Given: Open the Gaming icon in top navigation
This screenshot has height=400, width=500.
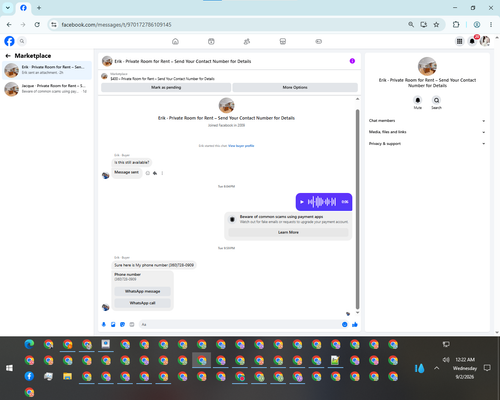Looking at the screenshot, I should tap(319, 41).
